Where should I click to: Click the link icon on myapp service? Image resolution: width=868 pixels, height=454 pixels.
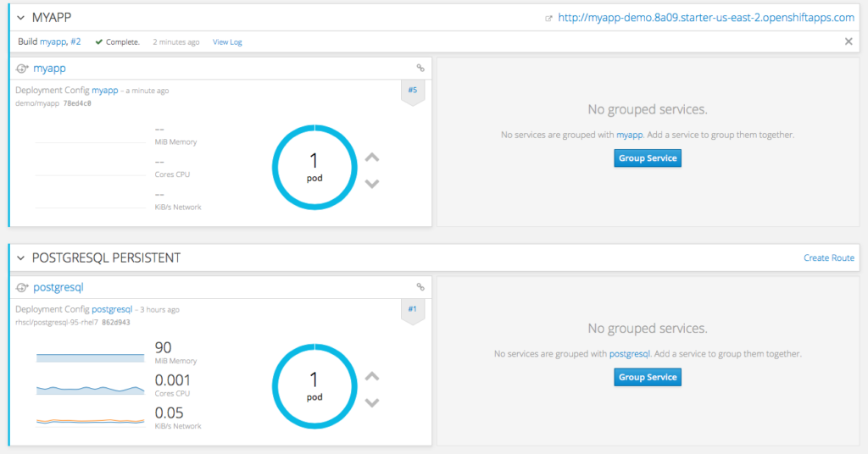(420, 68)
